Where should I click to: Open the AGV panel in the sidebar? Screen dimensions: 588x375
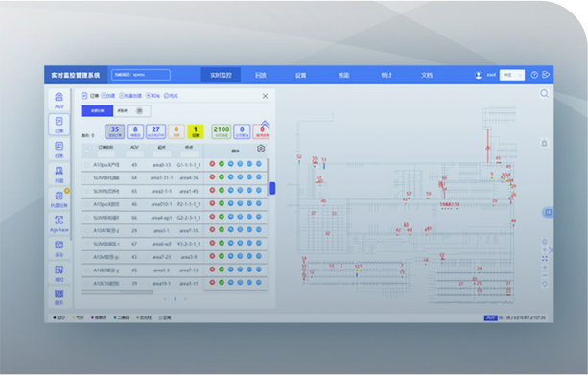coord(59,100)
